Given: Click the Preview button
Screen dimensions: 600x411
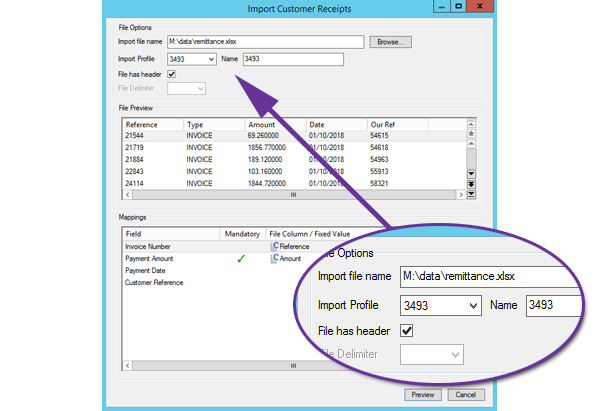Looking at the screenshot, I should coord(423,395).
